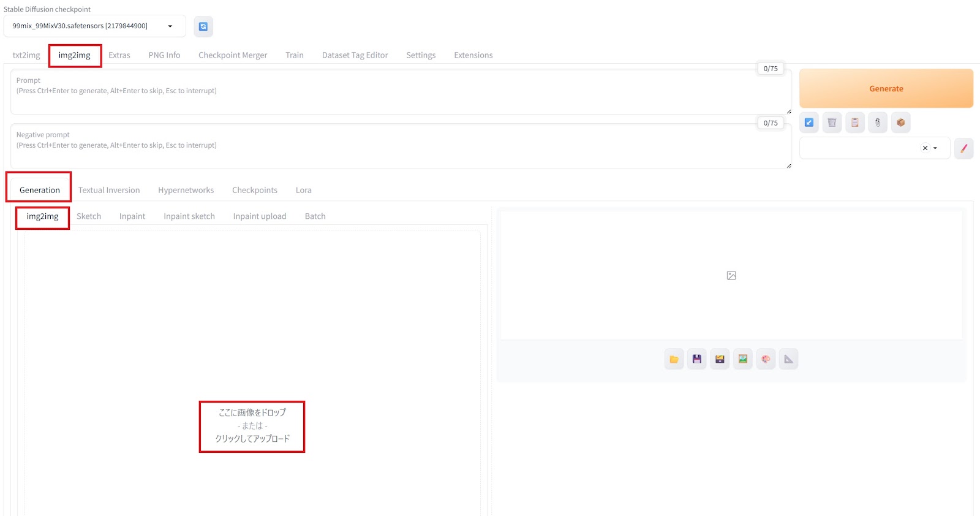Clear the styles selection with X
The width and height of the screenshot is (980, 516).
point(925,148)
